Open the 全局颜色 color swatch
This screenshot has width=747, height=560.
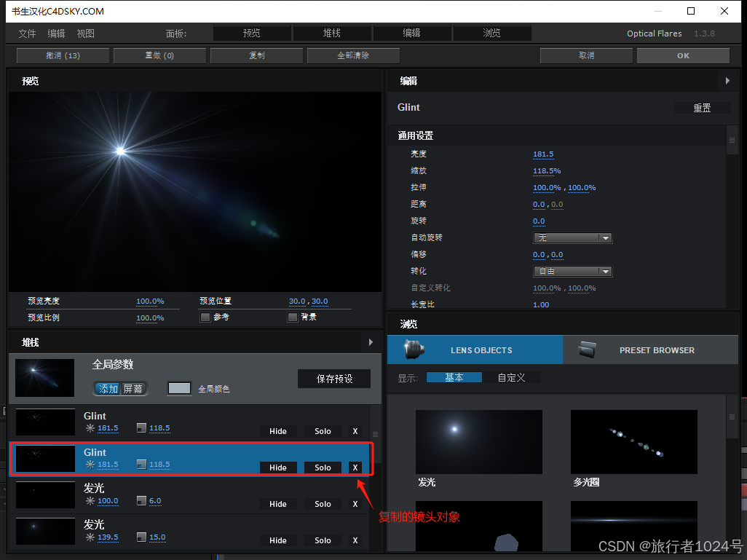[x=179, y=388]
